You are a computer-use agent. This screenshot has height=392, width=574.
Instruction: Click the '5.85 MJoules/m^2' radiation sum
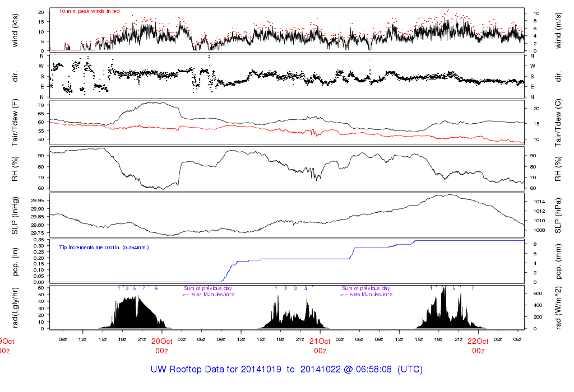click(x=371, y=295)
